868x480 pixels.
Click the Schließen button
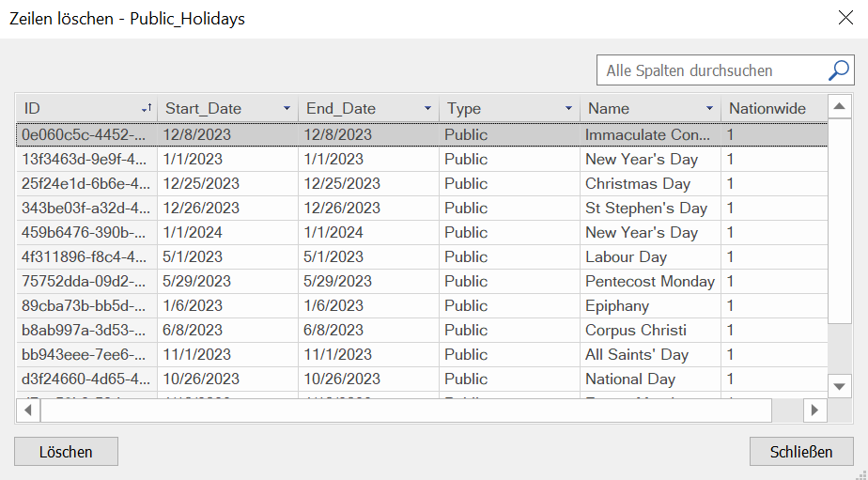[801, 451]
